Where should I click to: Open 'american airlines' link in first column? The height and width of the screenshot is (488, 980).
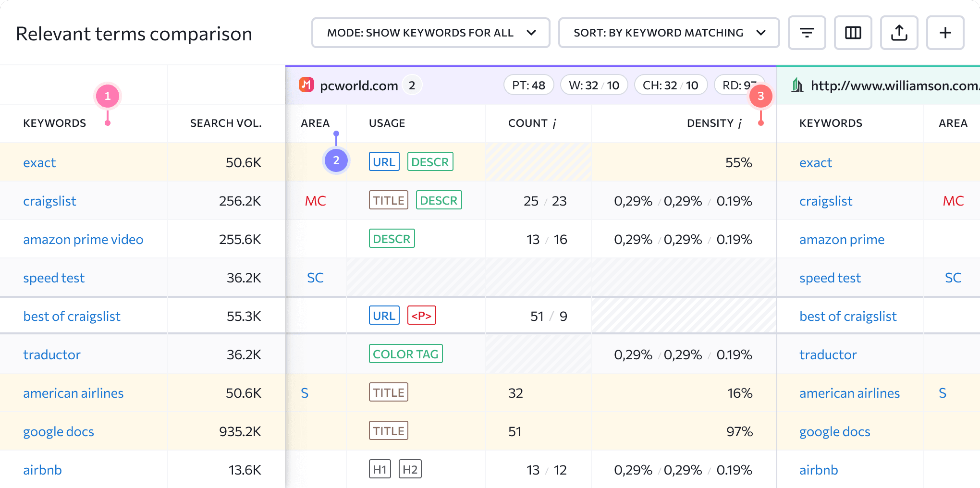(x=73, y=393)
